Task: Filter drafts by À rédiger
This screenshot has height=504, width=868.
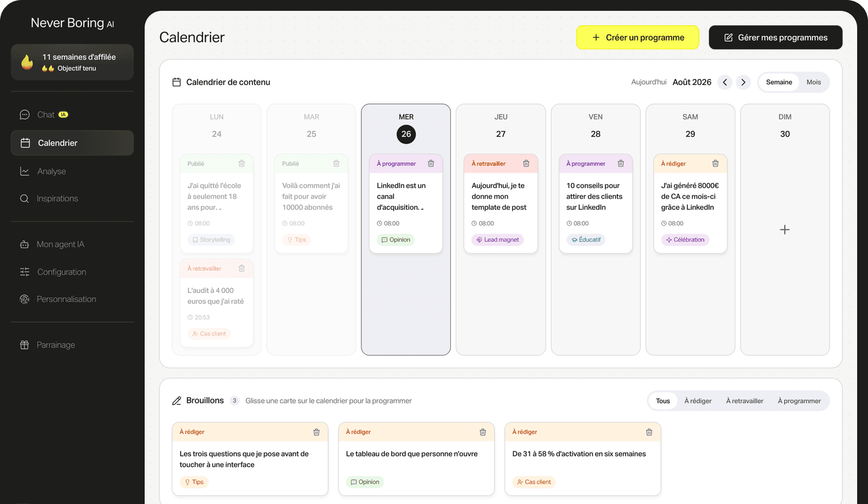Action: click(698, 401)
